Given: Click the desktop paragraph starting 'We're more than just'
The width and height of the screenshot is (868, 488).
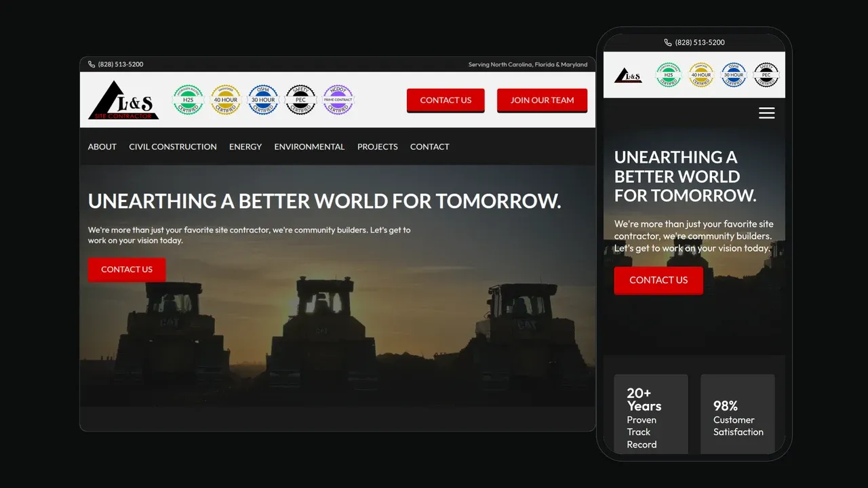Looking at the screenshot, I should pyautogui.click(x=250, y=235).
